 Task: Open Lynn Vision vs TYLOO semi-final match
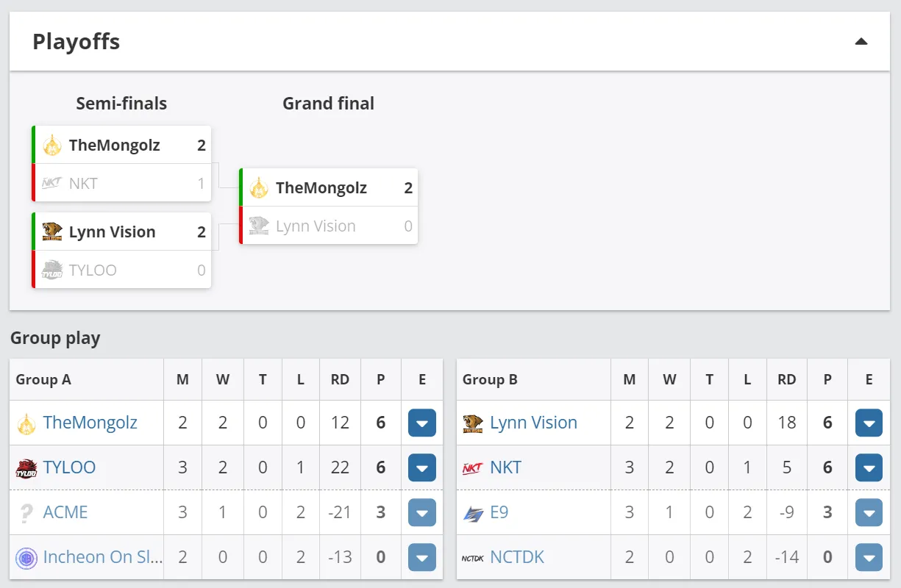click(121, 251)
